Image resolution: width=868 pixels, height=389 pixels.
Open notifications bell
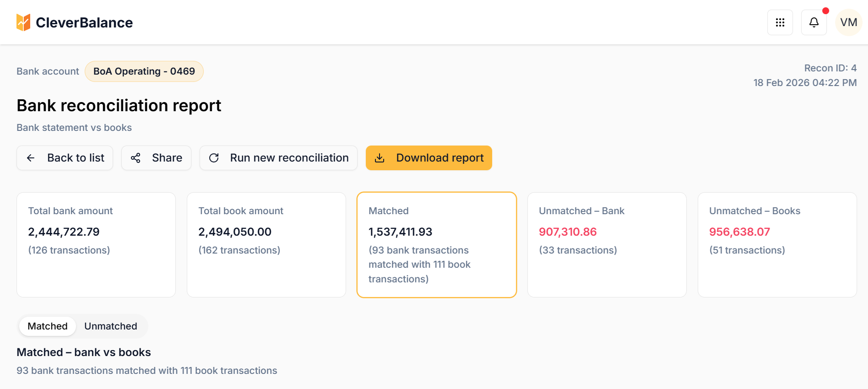814,22
